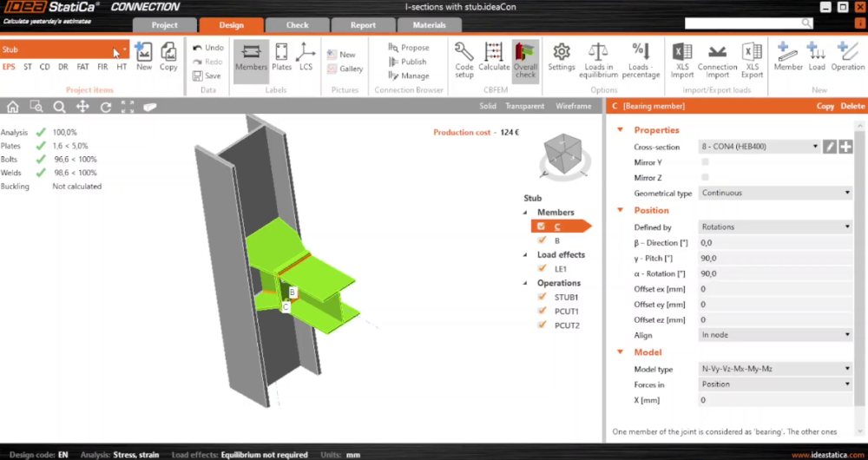Collapse the Model section

(x=620, y=352)
